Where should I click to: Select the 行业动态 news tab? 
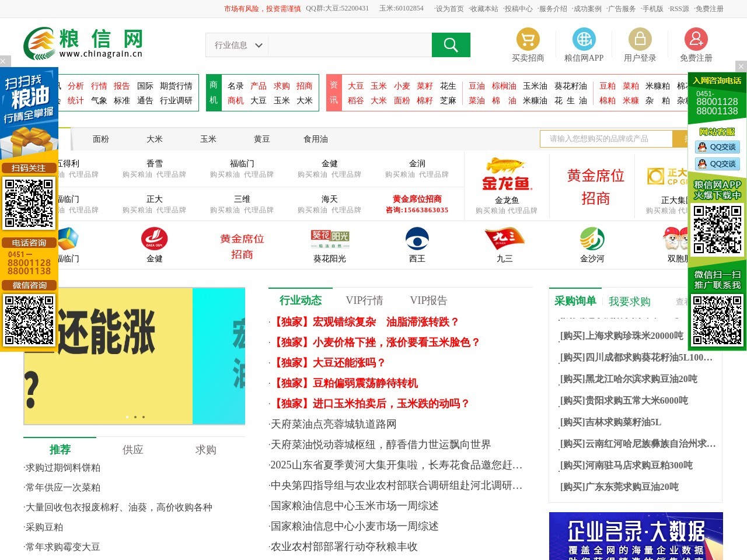[301, 300]
